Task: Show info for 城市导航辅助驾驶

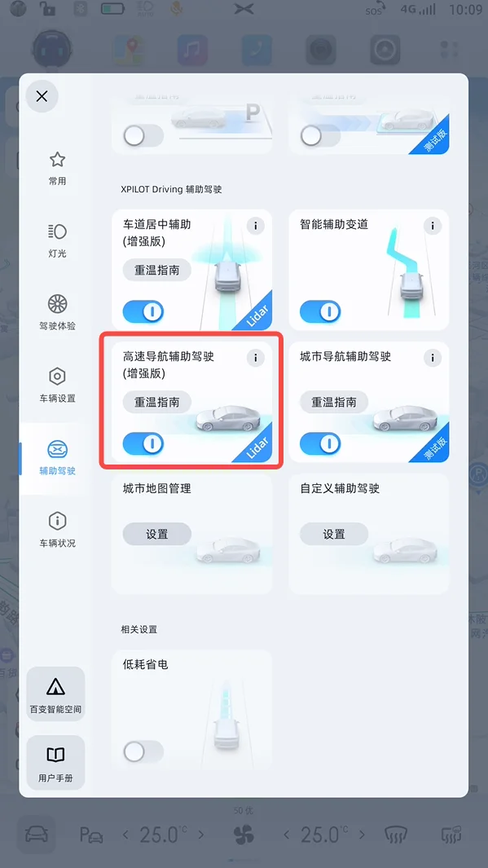Action: click(432, 358)
